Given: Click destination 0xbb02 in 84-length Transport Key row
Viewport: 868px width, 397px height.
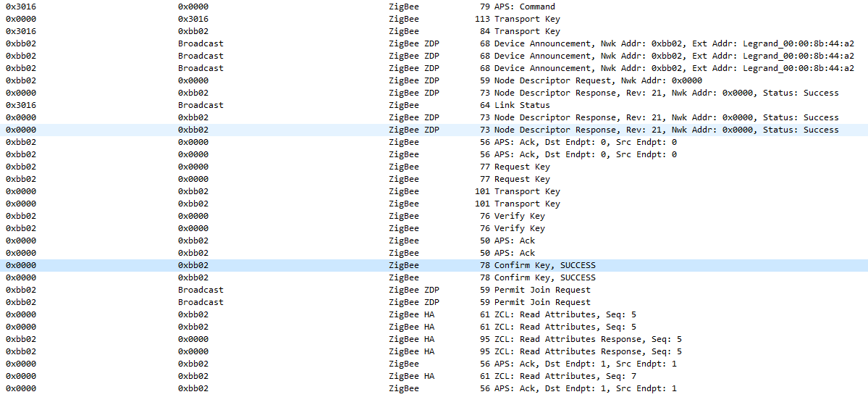Looking at the screenshot, I should (x=193, y=31).
